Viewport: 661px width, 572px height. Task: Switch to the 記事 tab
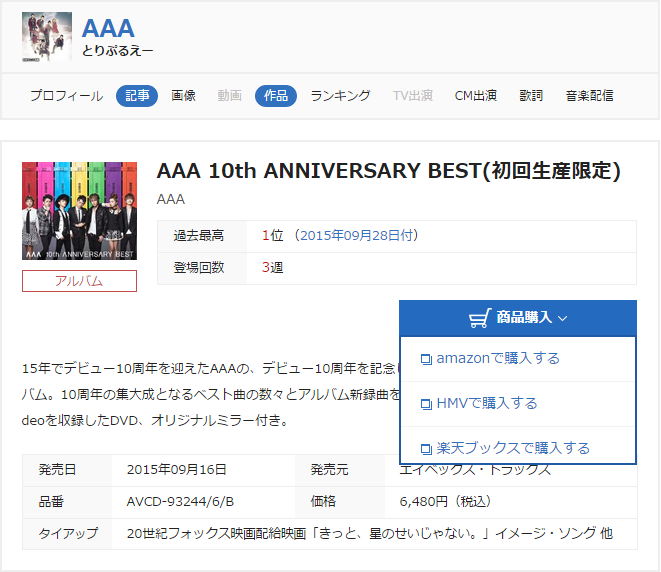137,96
